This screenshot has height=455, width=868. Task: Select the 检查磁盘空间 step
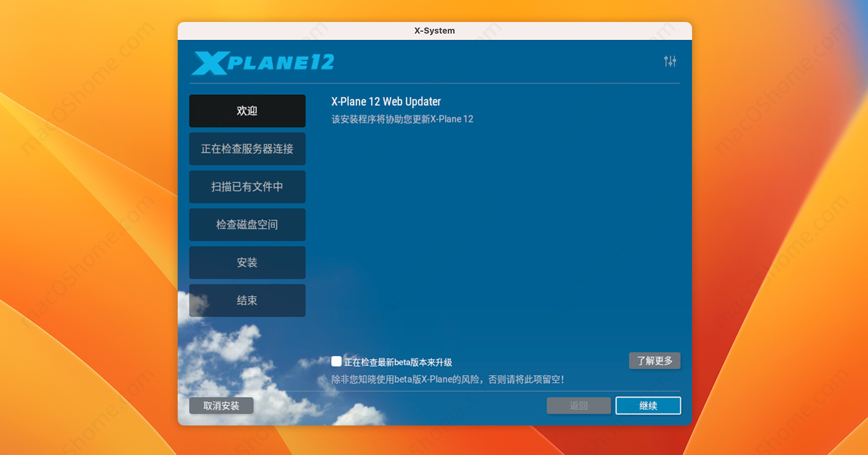[247, 225]
